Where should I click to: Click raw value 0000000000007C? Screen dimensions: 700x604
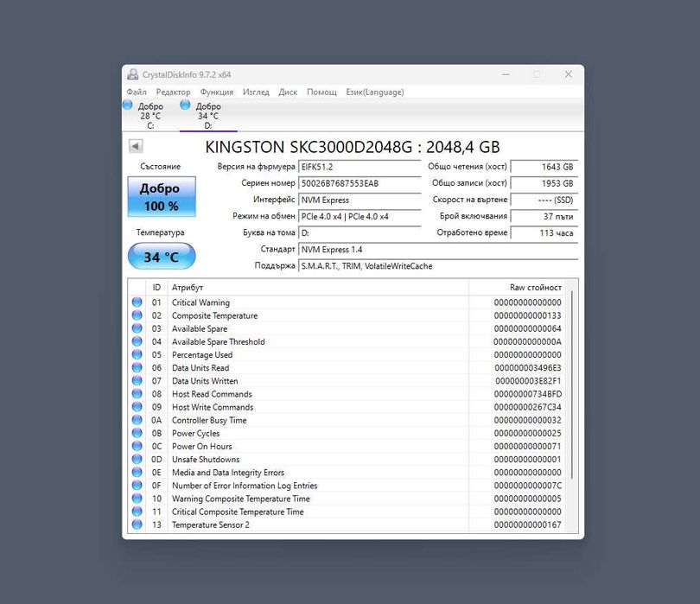528,486
